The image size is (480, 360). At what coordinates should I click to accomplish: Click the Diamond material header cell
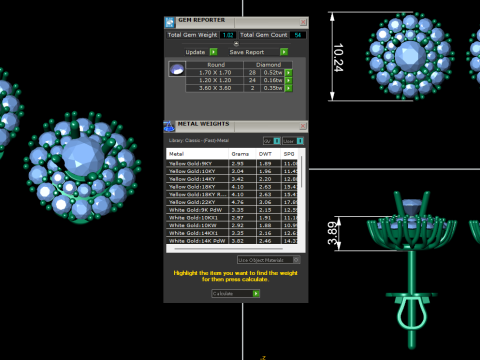[x=268, y=65]
